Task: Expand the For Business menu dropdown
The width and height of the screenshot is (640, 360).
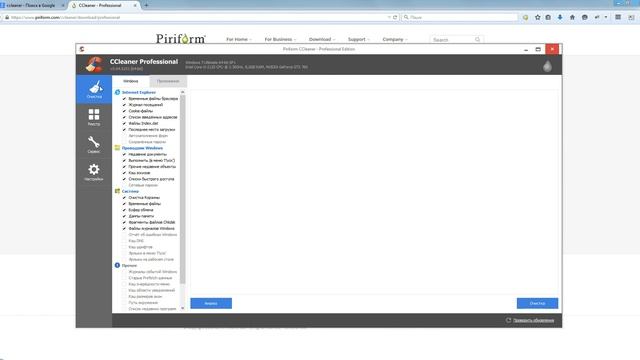Action: point(280,40)
